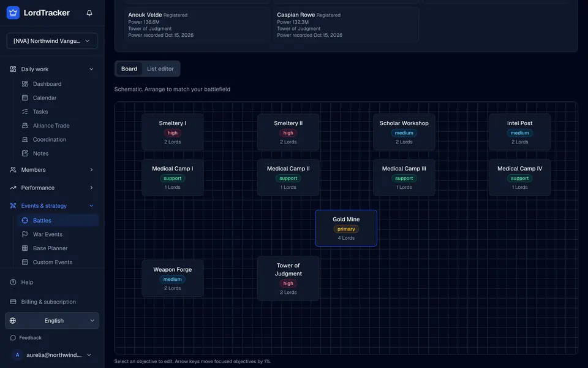
Task: Click the Custom Events calendar icon
Action: pos(24,262)
